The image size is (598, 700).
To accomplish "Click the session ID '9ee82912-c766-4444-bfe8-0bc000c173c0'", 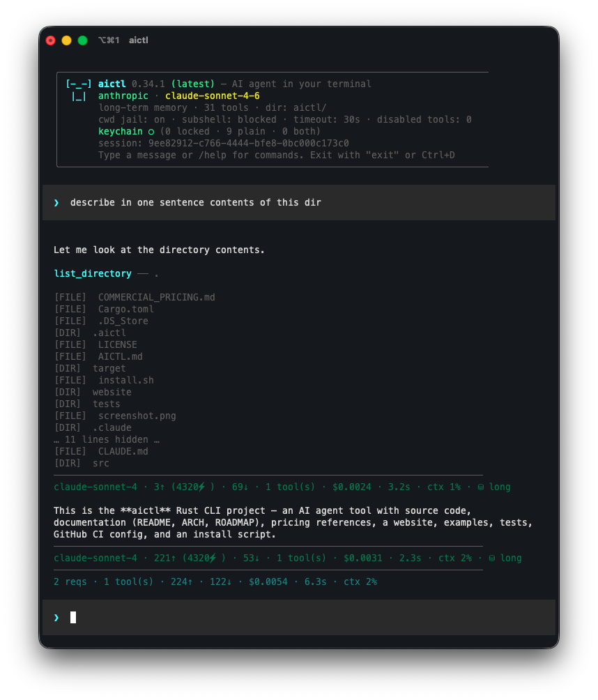I will [x=249, y=143].
